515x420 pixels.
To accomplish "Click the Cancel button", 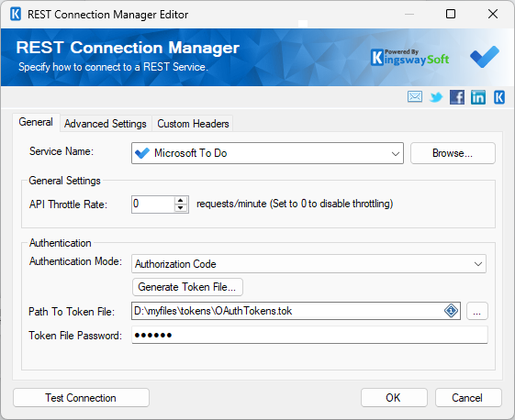I will coord(468,398).
